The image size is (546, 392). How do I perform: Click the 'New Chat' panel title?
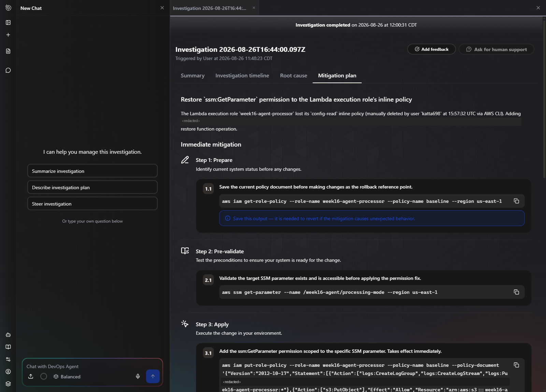(31, 8)
